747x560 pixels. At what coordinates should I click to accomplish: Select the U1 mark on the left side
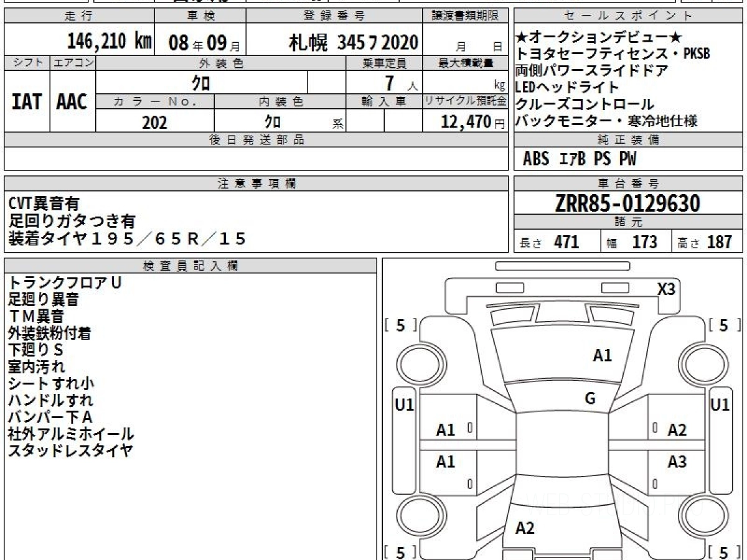tap(405, 405)
